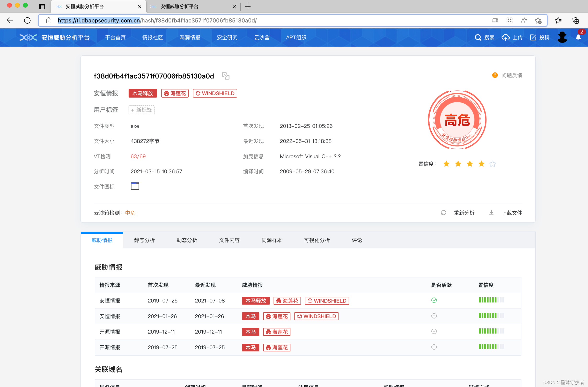Screen dimensions: 588x387
Task: Click the 下载文件 download icon
Action: 491,213
